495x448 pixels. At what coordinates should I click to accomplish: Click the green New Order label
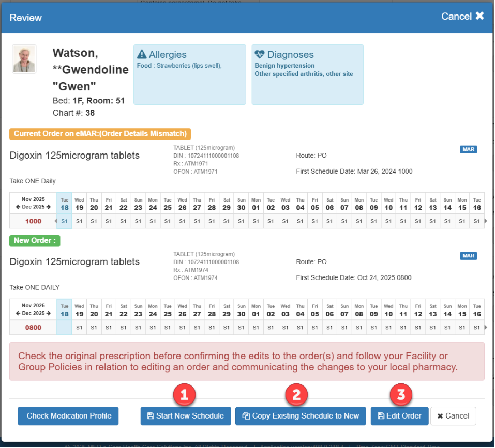pos(35,241)
